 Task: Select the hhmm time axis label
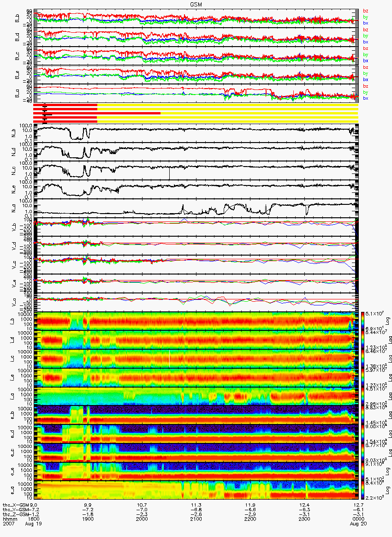(x=10, y=519)
